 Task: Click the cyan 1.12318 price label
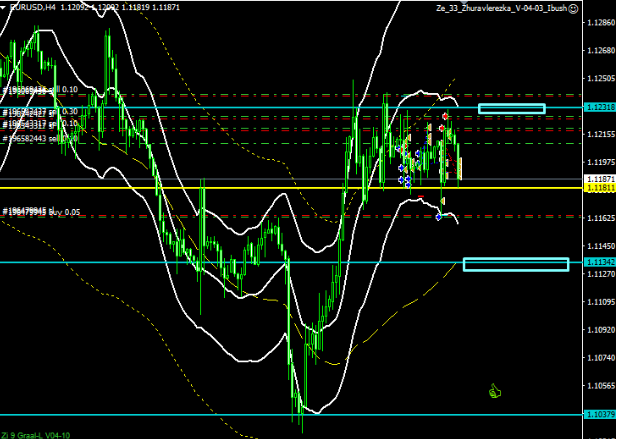pos(599,106)
